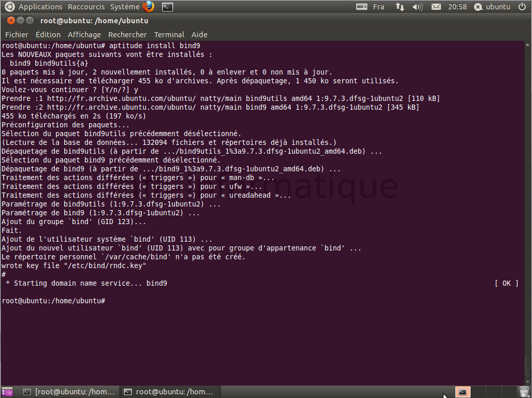Image resolution: width=532 pixels, height=398 pixels.
Task: Click the 'Préconfiguration des paquets...' line
Action: [66, 125]
